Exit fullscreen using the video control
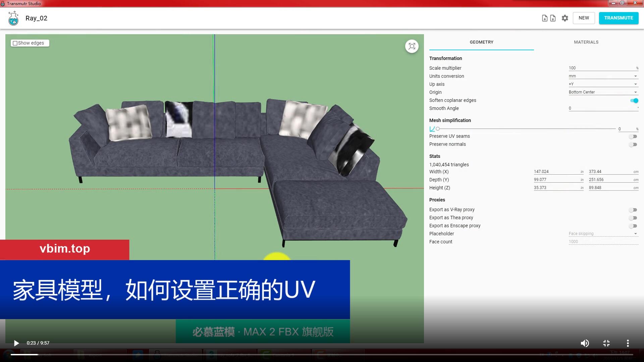 (x=606, y=343)
